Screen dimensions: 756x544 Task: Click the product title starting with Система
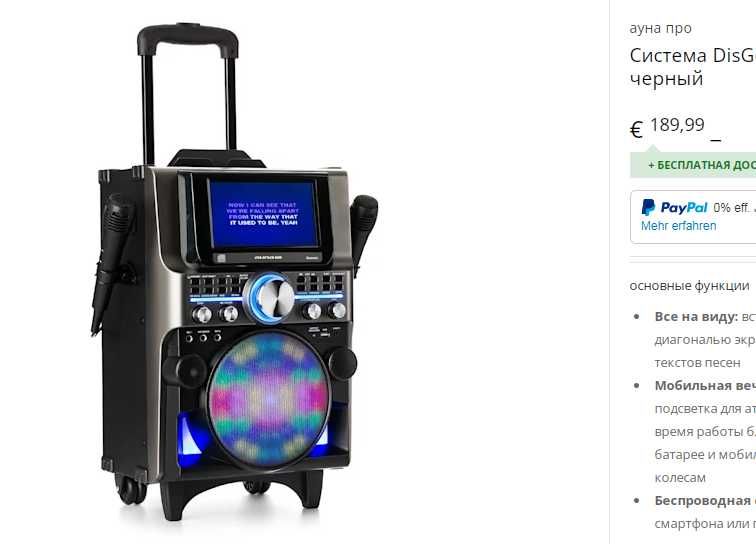point(692,67)
